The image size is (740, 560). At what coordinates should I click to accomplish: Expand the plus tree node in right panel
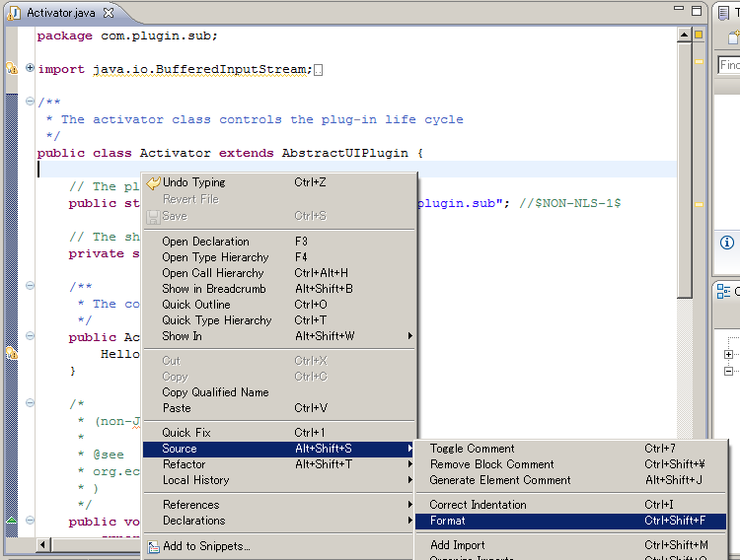(729, 354)
